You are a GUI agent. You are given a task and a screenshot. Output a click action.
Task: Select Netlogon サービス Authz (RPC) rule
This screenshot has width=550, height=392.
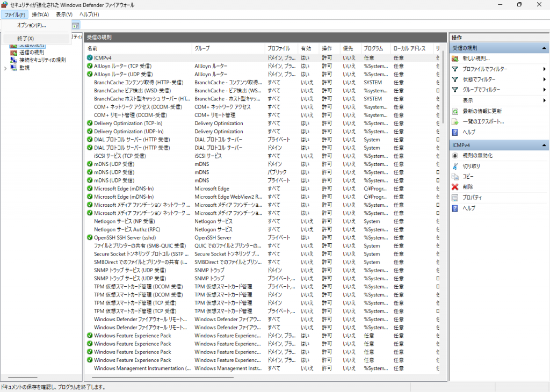click(127, 229)
